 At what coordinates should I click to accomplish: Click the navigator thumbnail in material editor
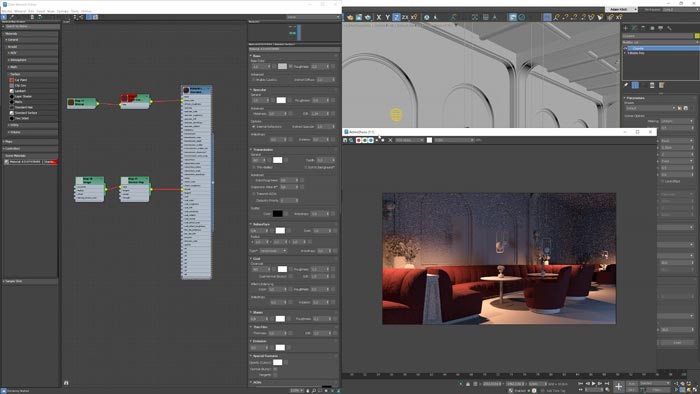(294, 33)
